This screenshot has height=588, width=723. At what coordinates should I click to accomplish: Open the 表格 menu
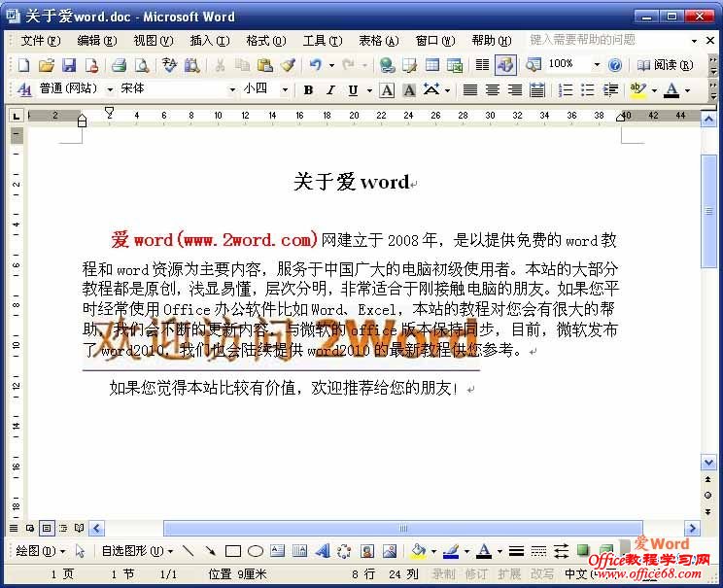[379, 41]
